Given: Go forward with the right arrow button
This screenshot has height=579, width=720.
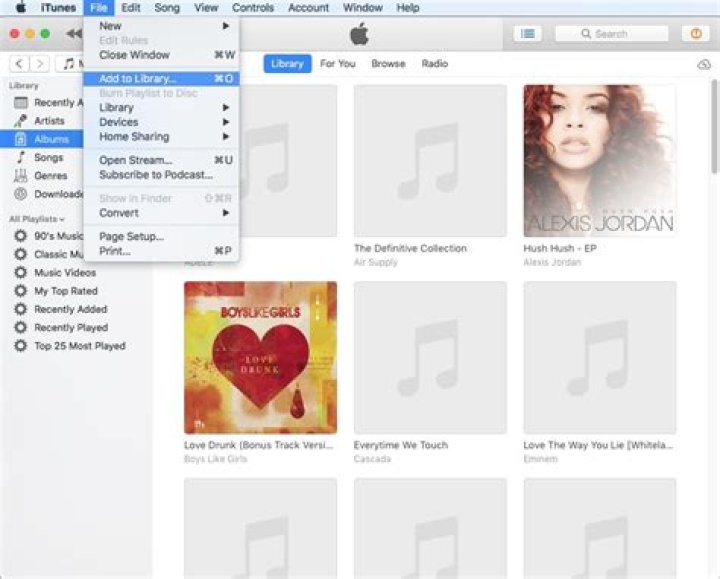Looking at the screenshot, I should pyautogui.click(x=40, y=64).
